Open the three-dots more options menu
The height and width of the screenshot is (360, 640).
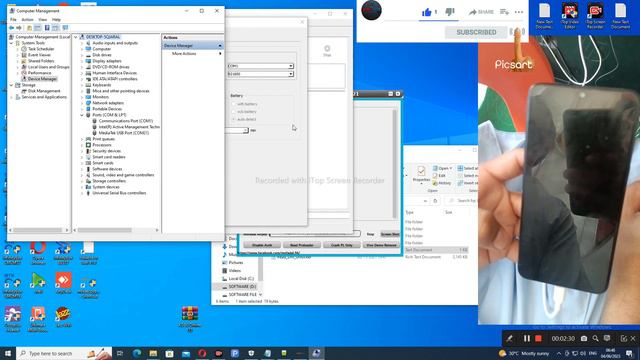pyautogui.click(x=519, y=12)
